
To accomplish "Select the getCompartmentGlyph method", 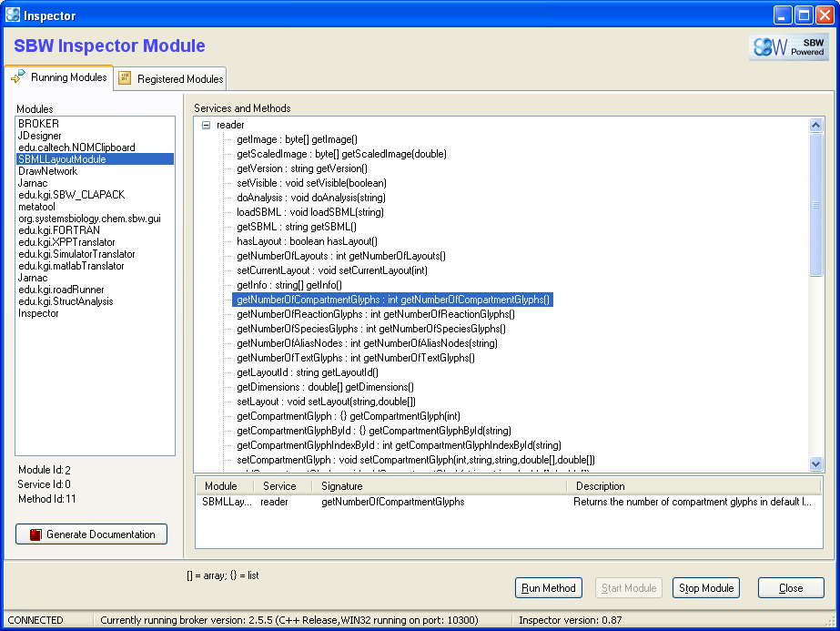I will (349, 416).
